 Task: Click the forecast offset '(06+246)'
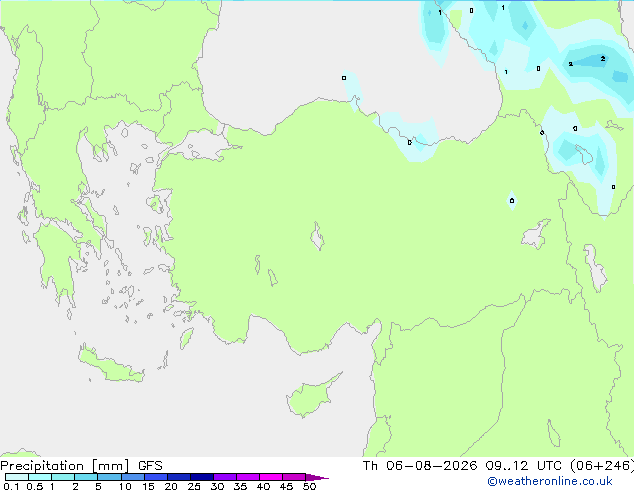click(x=602, y=466)
